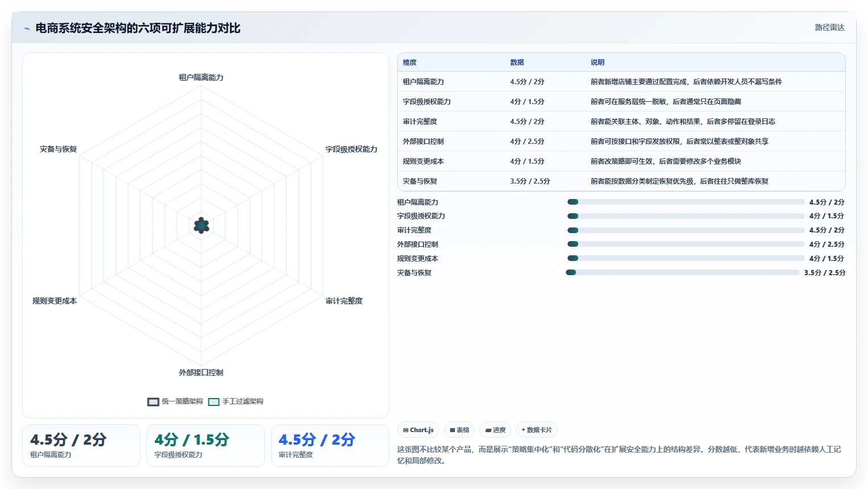Click the 表格 tag chip
Screen dimensions: 868x489
tap(459, 430)
